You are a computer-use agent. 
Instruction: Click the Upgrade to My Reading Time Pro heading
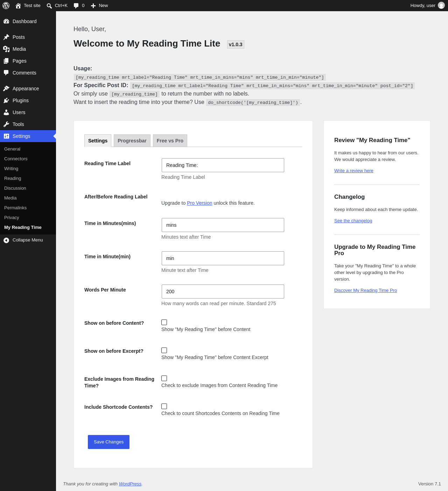pyautogui.click(x=375, y=250)
